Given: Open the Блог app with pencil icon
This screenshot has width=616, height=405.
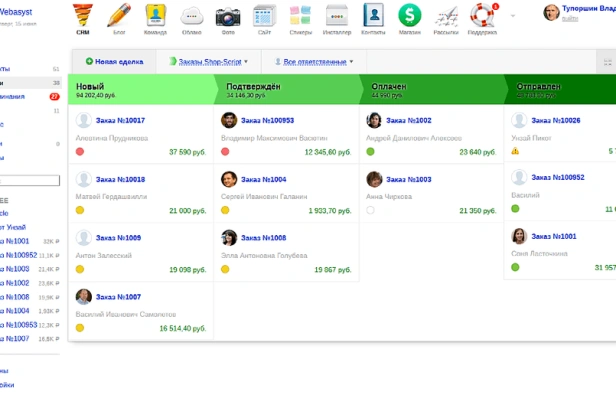Looking at the screenshot, I should (119, 16).
